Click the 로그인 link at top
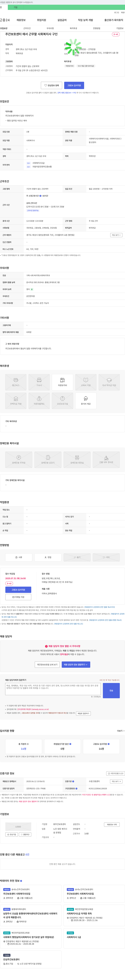This screenshot has height=980, width=125. coord(117,13)
